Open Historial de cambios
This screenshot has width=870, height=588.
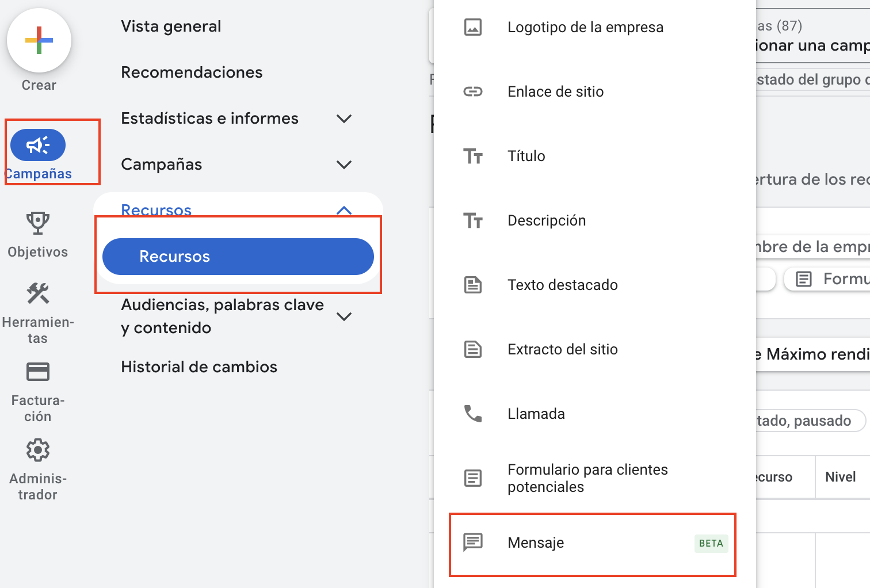(199, 366)
